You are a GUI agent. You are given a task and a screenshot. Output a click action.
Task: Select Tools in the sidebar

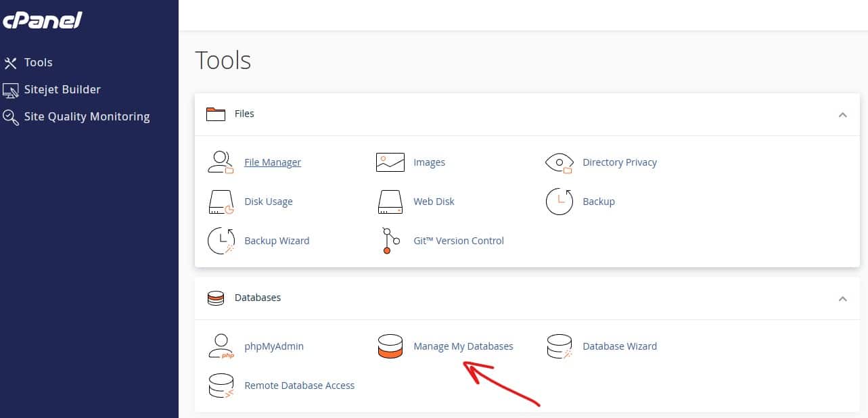pyautogui.click(x=38, y=62)
